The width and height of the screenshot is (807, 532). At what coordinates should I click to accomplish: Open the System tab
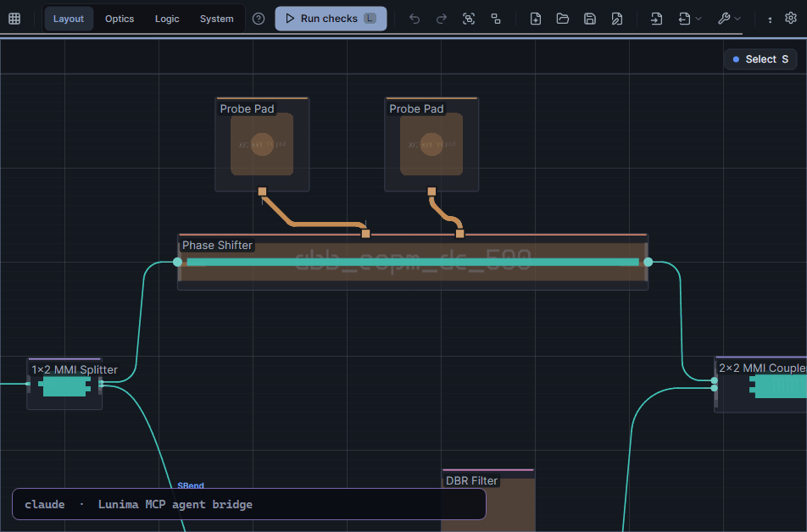pyautogui.click(x=217, y=19)
